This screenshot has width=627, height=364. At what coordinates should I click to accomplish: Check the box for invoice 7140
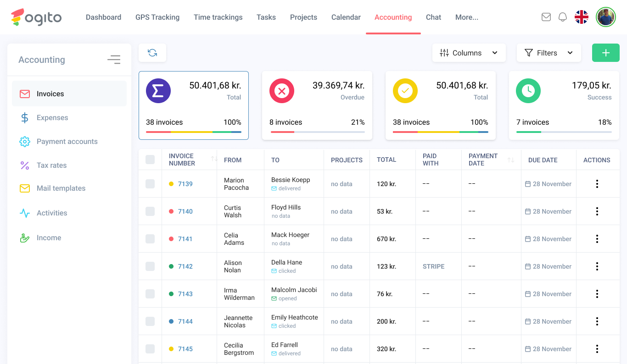point(150,211)
